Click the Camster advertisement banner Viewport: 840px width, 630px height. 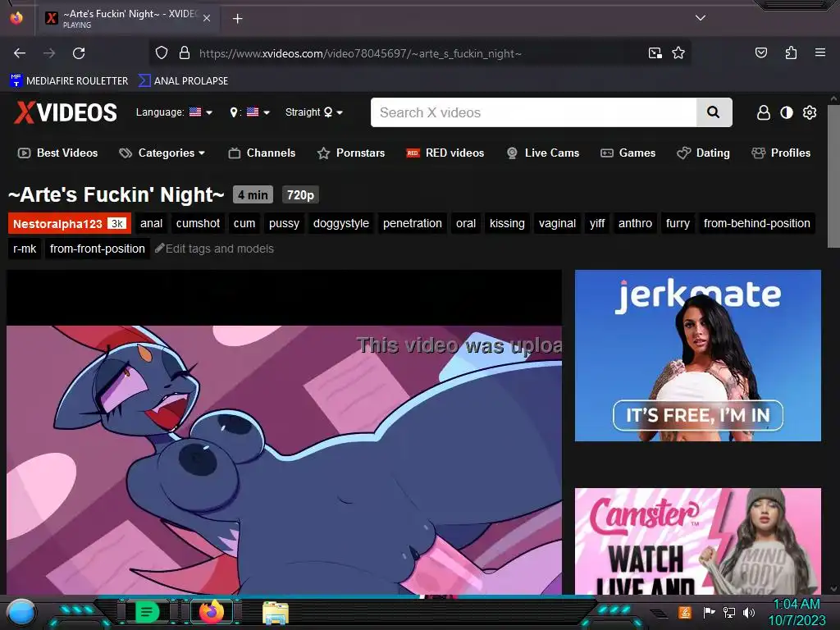697,541
